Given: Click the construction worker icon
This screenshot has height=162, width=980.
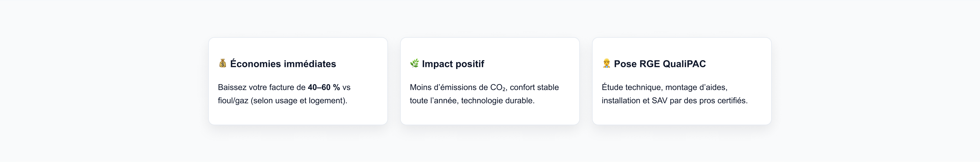Looking at the screenshot, I should [x=606, y=63].
